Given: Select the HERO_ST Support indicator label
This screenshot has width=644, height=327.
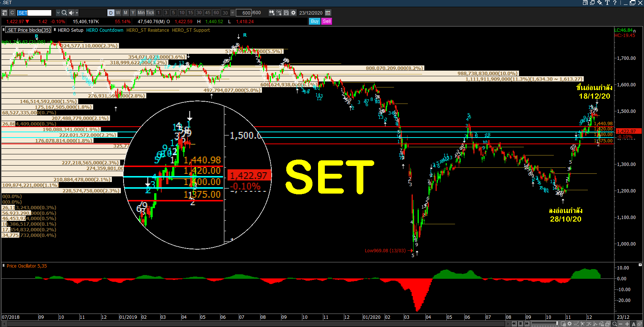Looking at the screenshot, I should click(191, 30).
